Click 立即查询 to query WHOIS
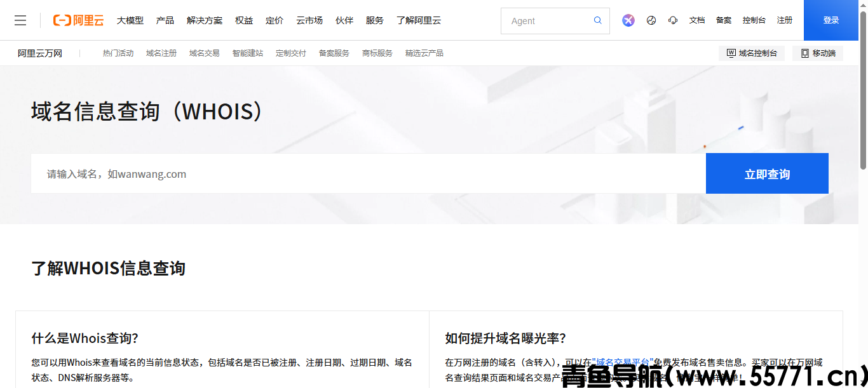868x388 pixels. click(x=767, y=173)
